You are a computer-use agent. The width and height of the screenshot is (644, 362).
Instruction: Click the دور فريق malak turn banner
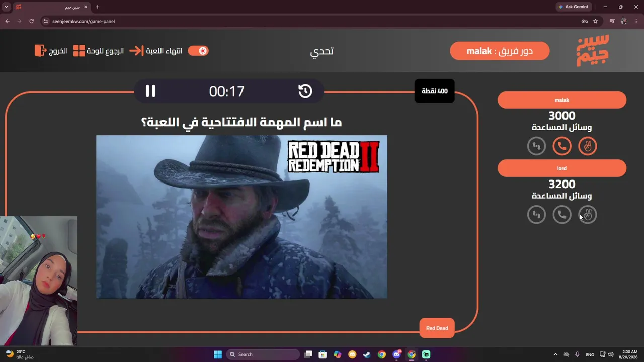tap(500, 51)
